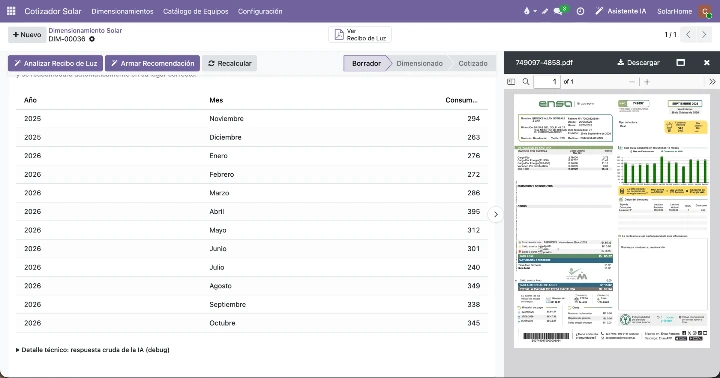Click Armar Recomendación button
Screen dimensions: 720x378
point(152,63)
